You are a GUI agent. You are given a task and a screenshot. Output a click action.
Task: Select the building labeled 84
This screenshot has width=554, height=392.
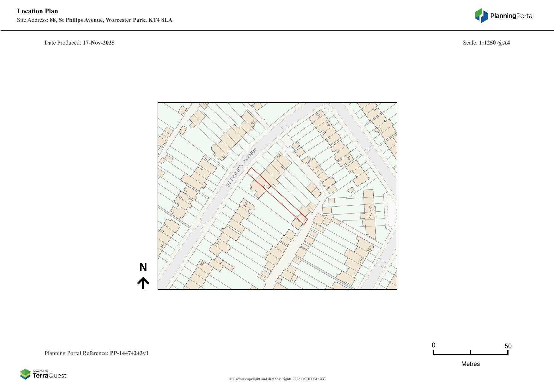(x=245, y=204)
